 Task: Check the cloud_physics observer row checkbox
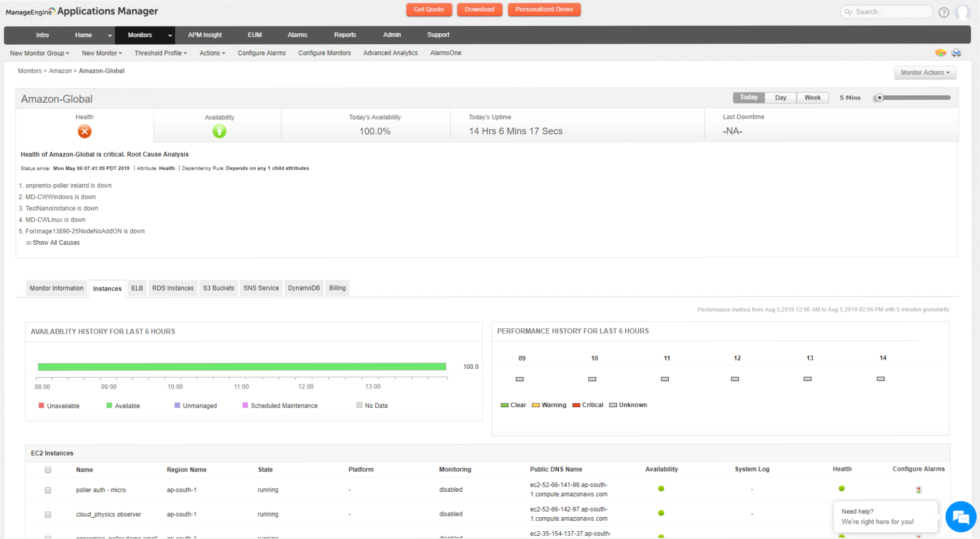(48, 515)
